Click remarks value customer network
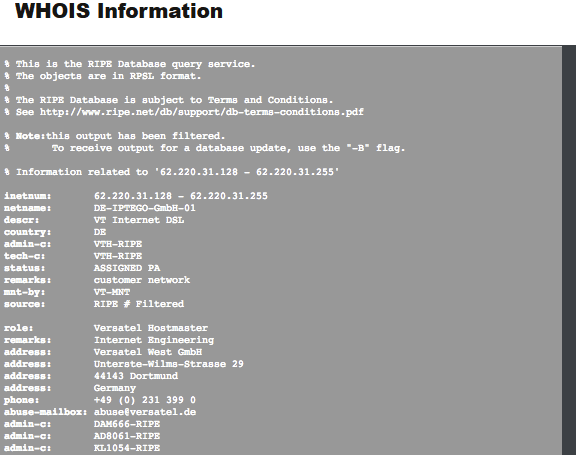 point(142,280)
